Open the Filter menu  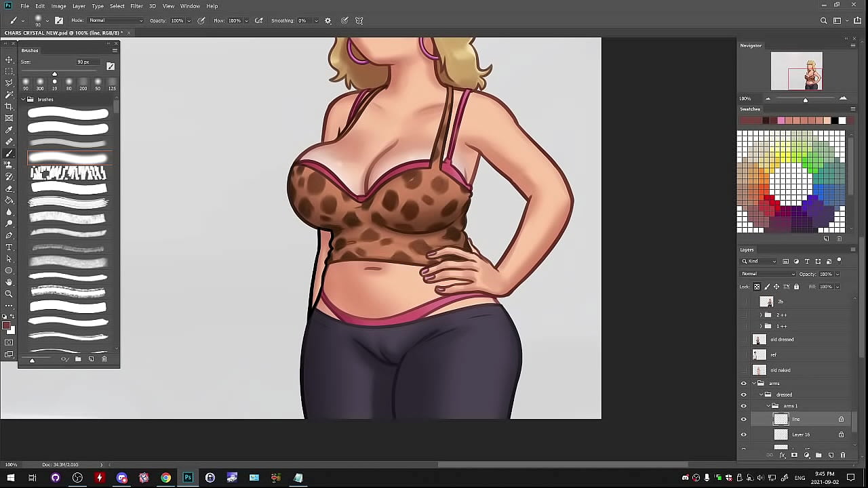[136, 6]
